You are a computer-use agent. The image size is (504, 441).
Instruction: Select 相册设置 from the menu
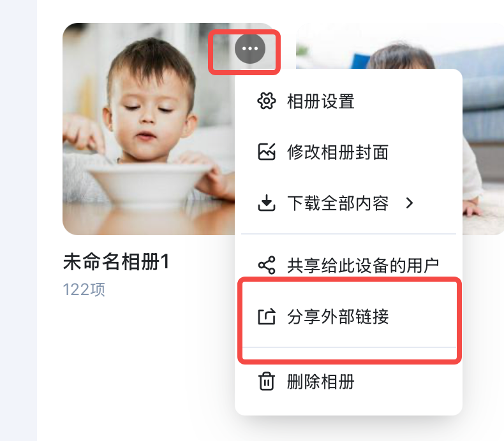pyautogui.click(x=348, y=101)
